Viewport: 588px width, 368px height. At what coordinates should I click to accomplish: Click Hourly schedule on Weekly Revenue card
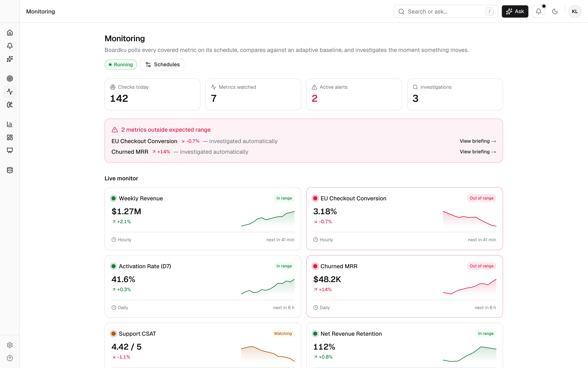point(121,240)
